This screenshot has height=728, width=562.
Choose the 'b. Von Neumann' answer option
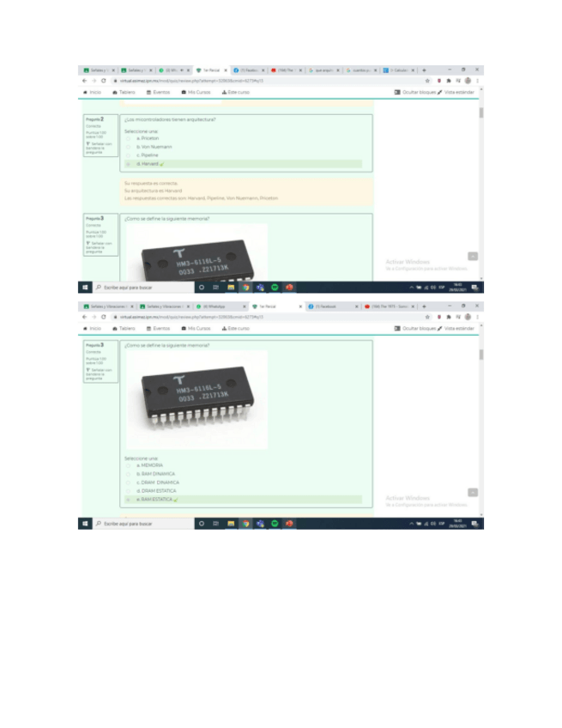[129, 146]
